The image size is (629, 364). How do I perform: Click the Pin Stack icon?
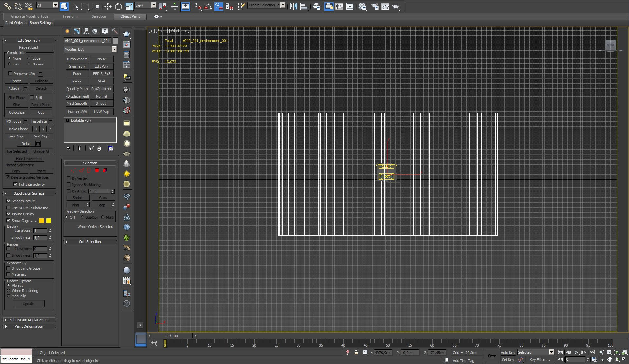pyautogui.click(x=68, y=148)
